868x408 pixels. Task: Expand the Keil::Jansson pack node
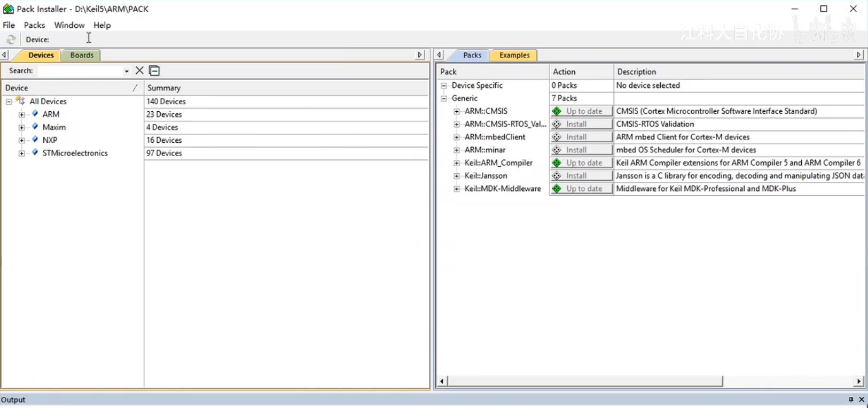[x=457, y=175]
